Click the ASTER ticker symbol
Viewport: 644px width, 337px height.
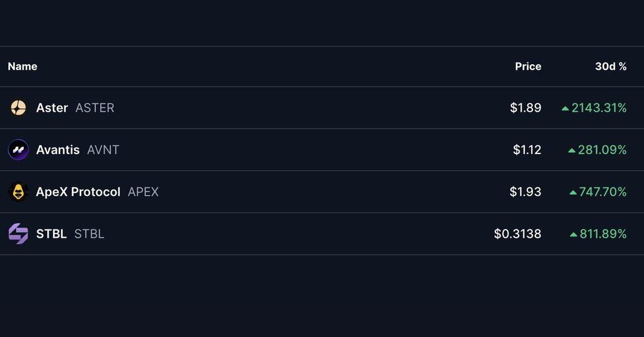(x=95, y=108)
